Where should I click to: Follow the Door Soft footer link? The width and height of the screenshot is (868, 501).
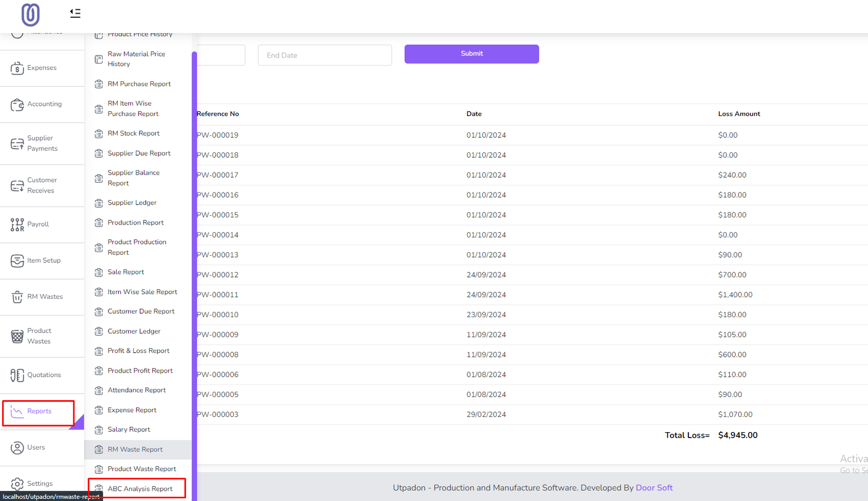(654, 488)
